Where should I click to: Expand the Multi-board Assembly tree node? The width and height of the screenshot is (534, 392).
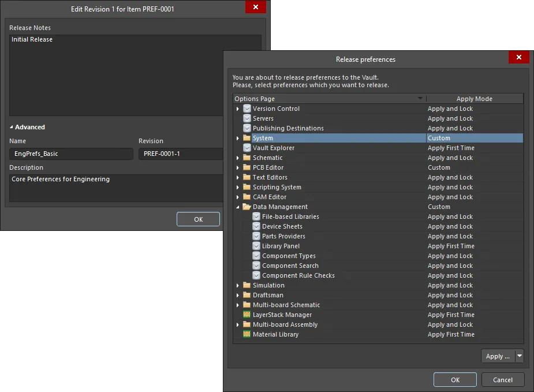[238, 324]
